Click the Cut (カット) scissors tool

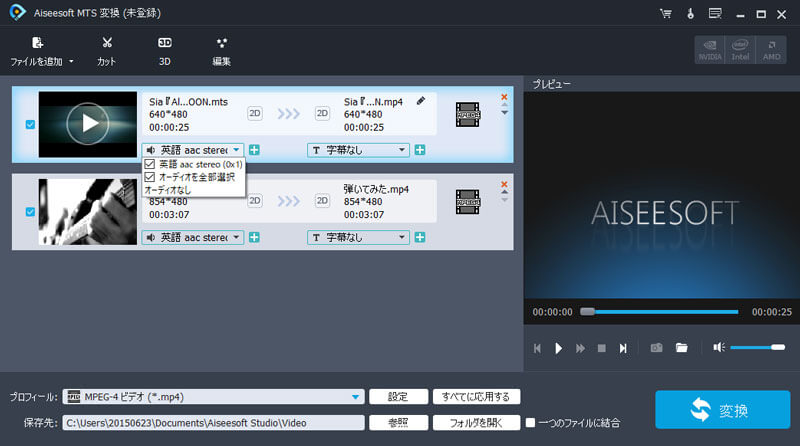tap(106, 50)
